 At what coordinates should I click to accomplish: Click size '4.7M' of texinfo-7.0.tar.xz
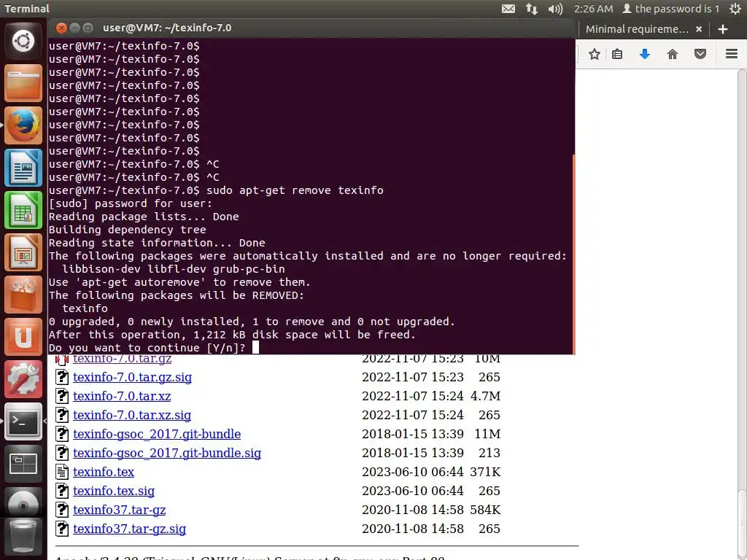(x=485, y=396)
